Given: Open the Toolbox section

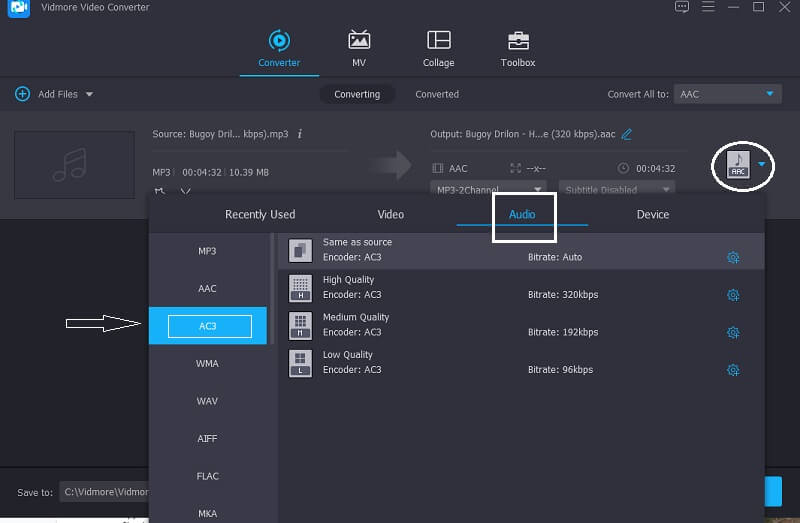Looking at the screenshot, I should 518,49.
